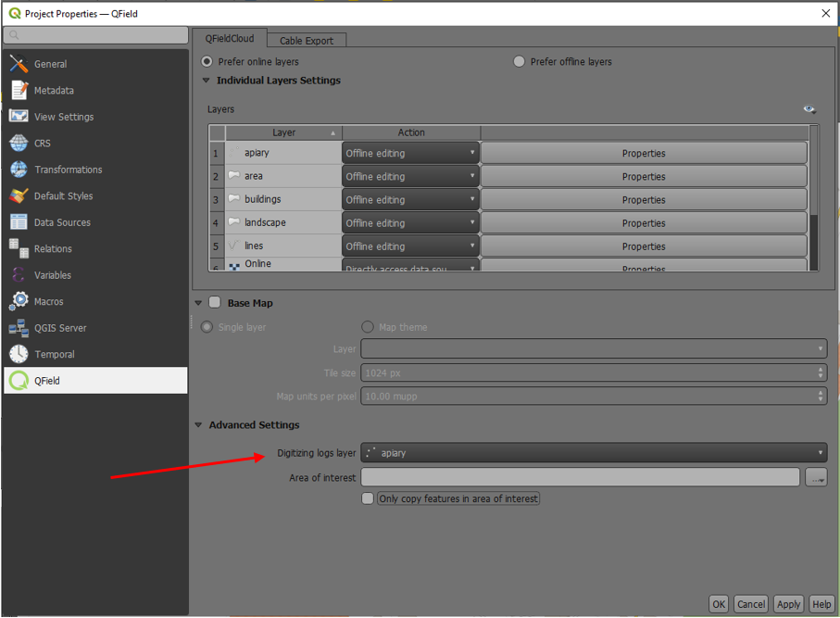The image size is (840, 618).
Task: Enable the Base Map checkbox
Action: pyautogui.click(x=215, y=302)
